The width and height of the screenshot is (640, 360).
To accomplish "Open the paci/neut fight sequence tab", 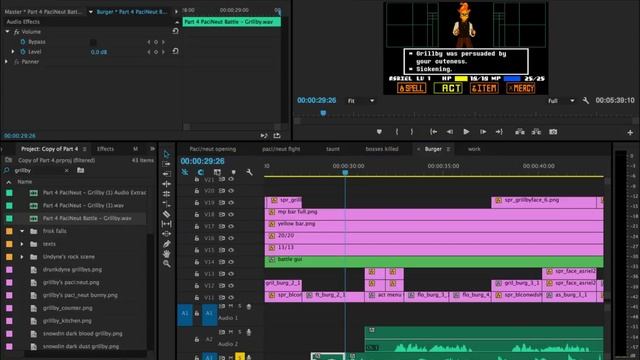I will point(281,149).
